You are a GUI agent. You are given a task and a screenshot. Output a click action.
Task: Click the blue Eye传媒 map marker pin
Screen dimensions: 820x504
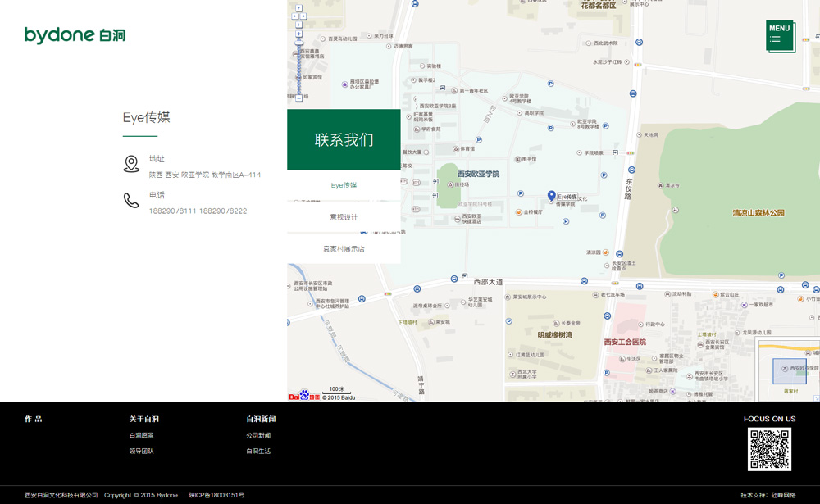(x=552, y=195)
